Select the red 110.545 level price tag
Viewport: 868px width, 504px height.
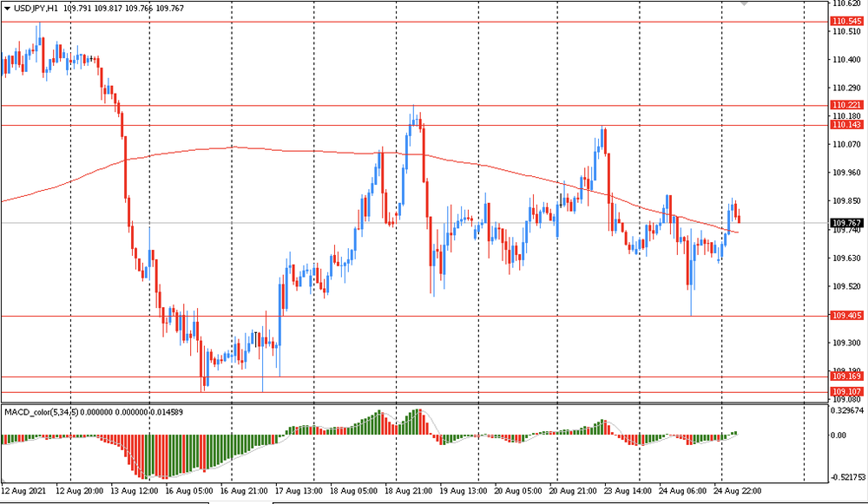coord(847,21)
